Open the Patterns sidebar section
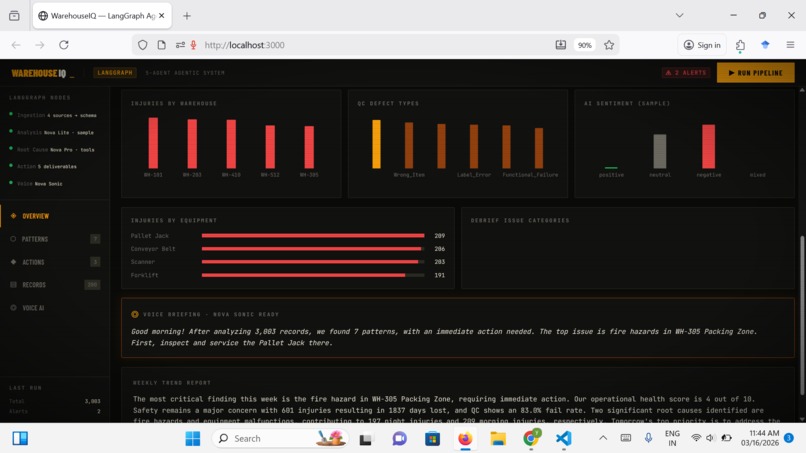Screen dimensions: 806x453 (55, 239)
